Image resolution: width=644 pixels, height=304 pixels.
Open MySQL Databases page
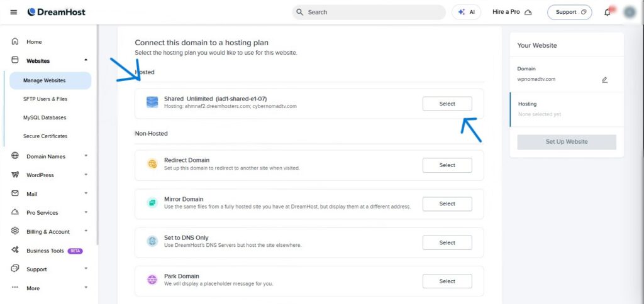click(x=45, y=117)
